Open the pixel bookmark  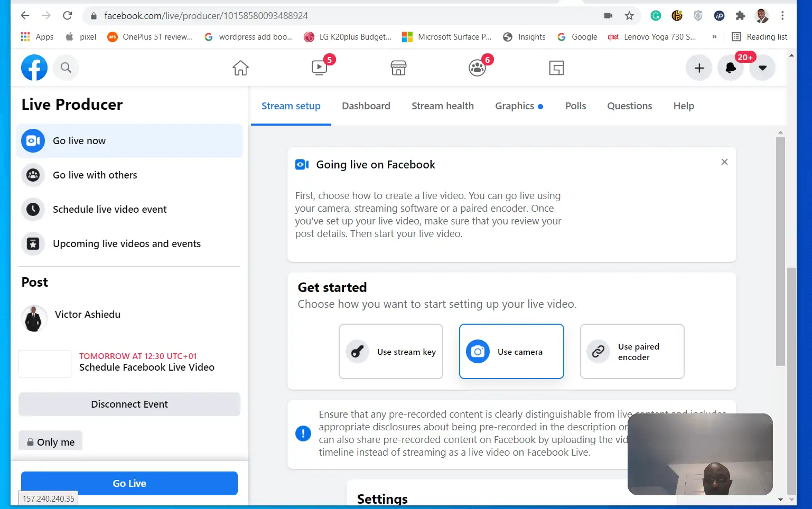click(81, 36)
